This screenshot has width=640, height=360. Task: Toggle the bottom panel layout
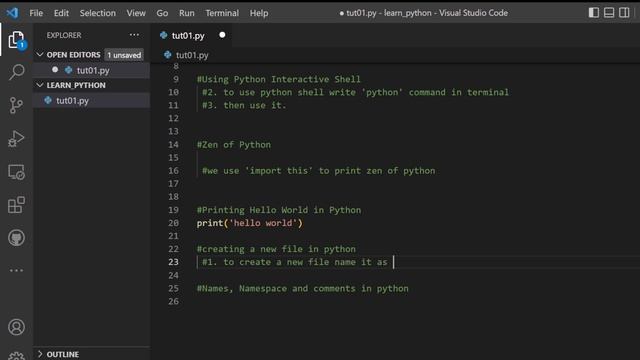point(609,13)
